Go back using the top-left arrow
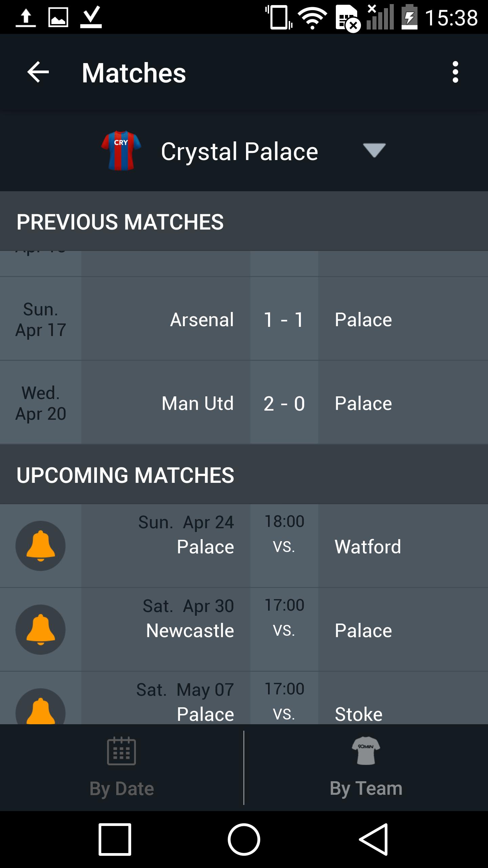Image resolution: width=488 pixels, height=868 pixels. point(38,72)
